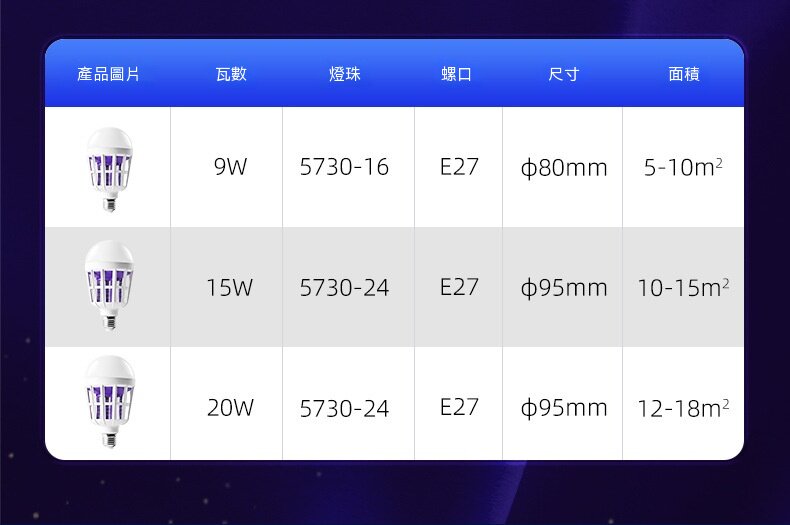Click the 5-10m² area cell
Screen dimensions: 790x525
click(683, 168)
